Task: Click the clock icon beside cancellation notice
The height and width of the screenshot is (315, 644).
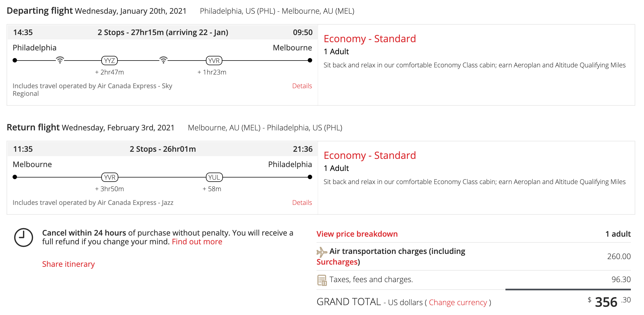Action: click(24, 237)
